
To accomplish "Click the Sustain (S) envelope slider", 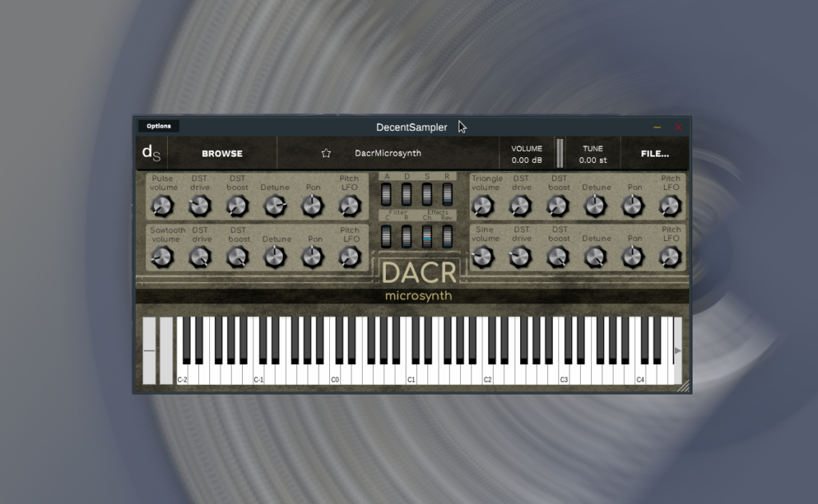I will 427,195.
